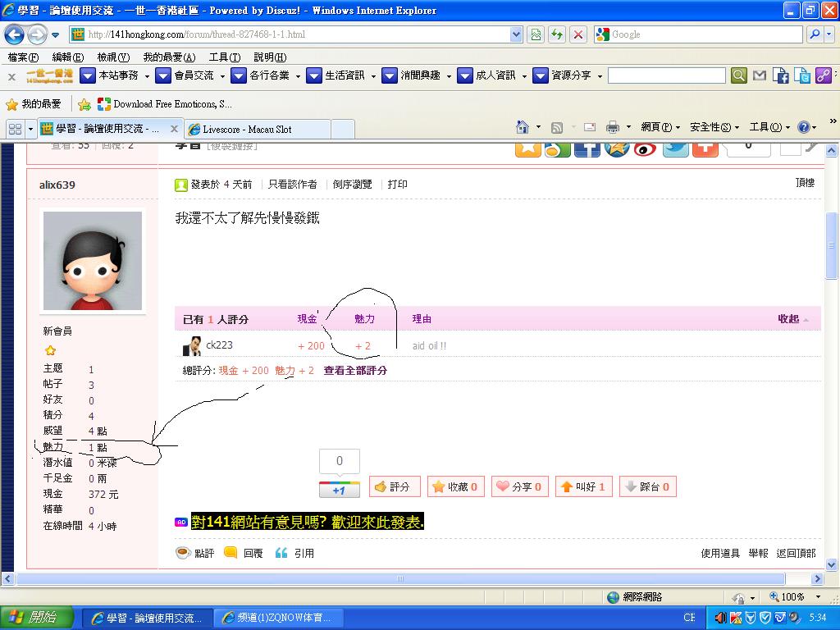
Task: Click the green toolbar search magnifier
Action: click(739, 75)
